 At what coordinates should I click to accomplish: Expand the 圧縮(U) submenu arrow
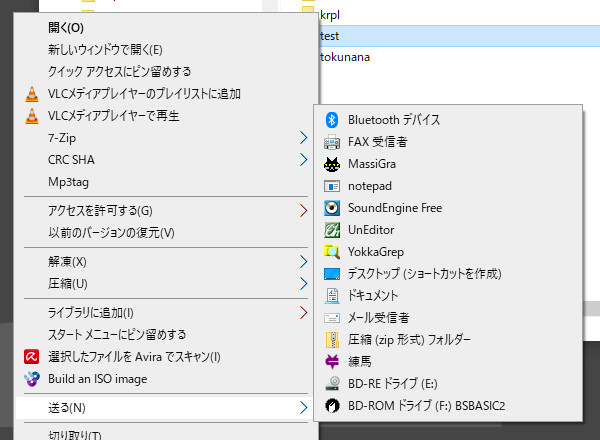click(x=303, y=284)
